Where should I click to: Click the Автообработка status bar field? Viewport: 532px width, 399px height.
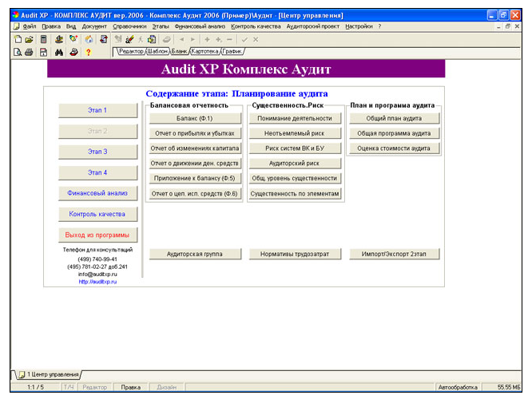click(458, 387)
